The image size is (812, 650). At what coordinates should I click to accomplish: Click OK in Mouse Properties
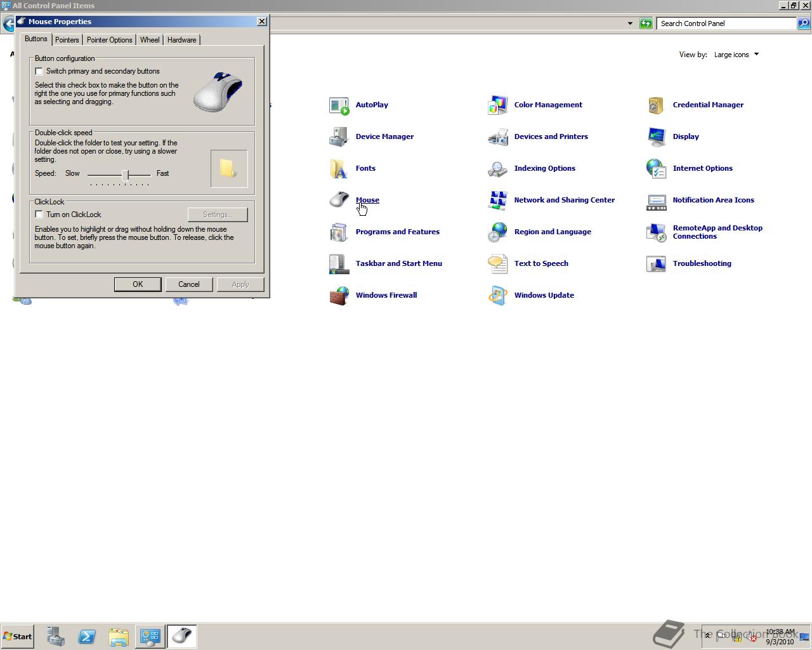138,284
